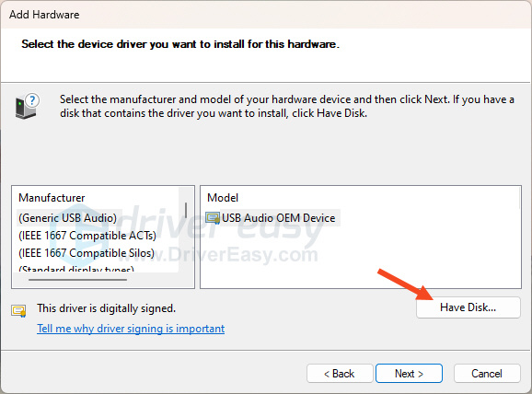Click the Manufacturer column header
The width and height of the screenshot is (532, 394).
52,198
